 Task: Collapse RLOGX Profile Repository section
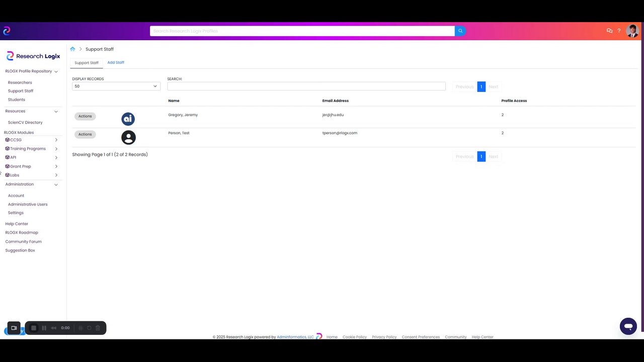[x=56, y=71]
